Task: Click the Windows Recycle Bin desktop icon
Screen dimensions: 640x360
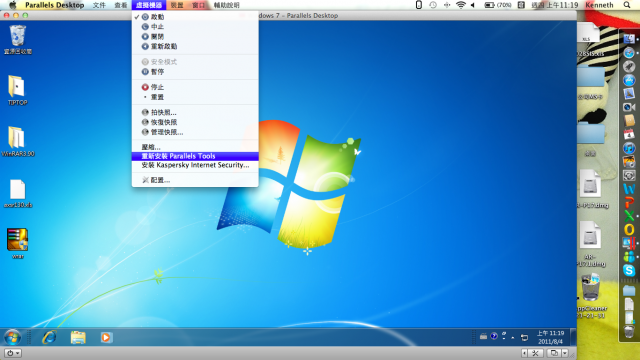Action: [18, 39]
